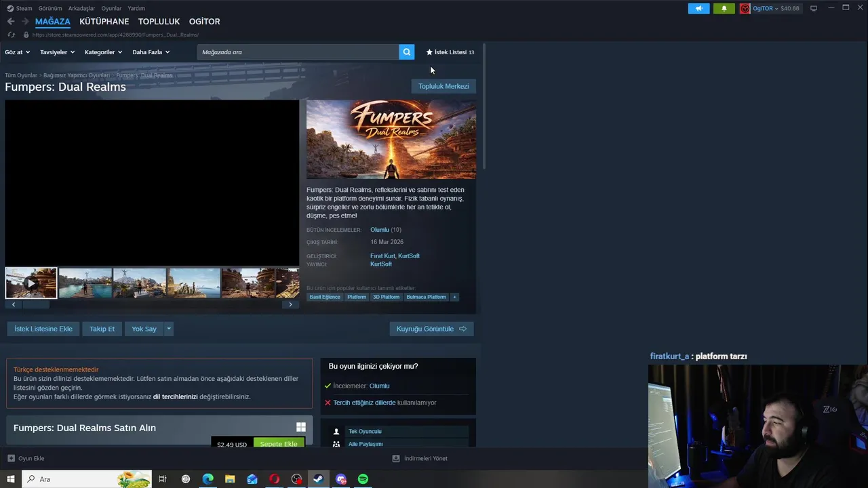
Task: Open Opera browser from the taskbar
Action: coord(275,479)
